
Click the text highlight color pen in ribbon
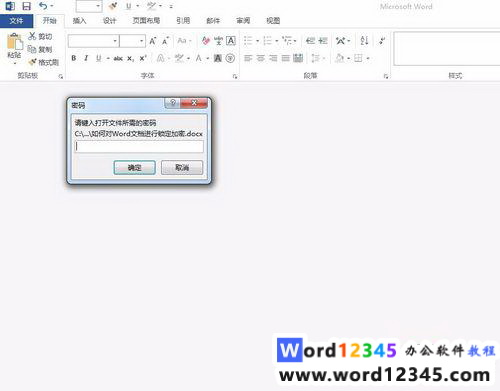tap(179, 58)
